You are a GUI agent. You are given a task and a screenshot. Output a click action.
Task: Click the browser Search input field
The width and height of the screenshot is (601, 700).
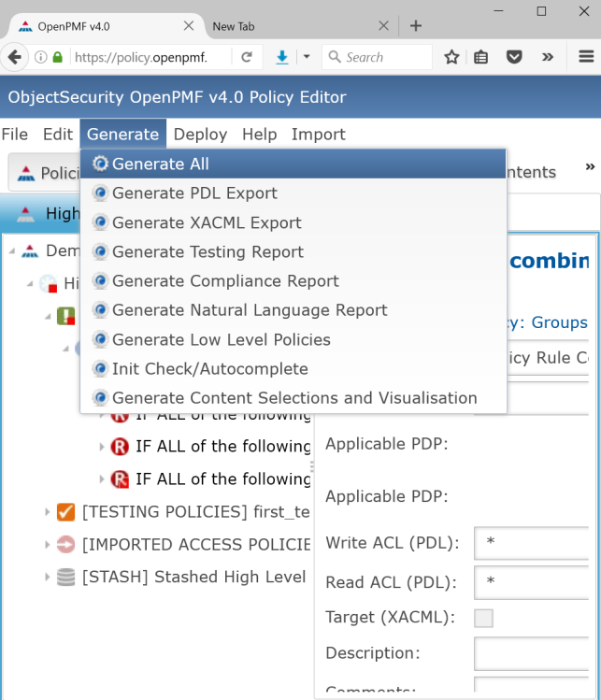pos(377,57)
